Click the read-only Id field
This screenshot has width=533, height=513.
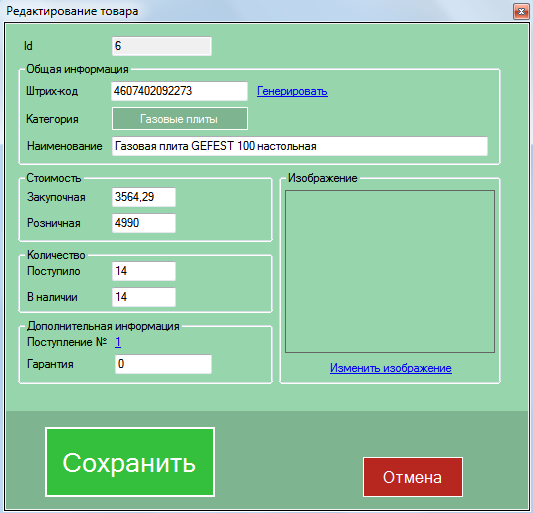162,46
